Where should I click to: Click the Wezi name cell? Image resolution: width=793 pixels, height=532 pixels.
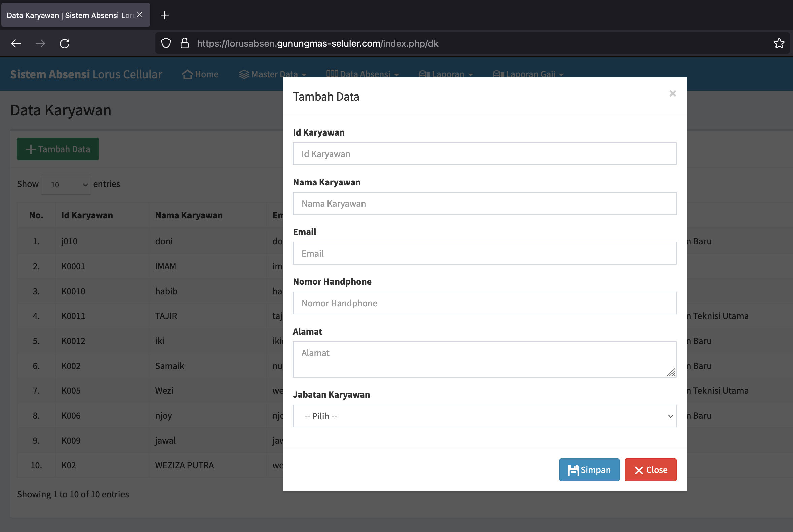coord(207,390)
